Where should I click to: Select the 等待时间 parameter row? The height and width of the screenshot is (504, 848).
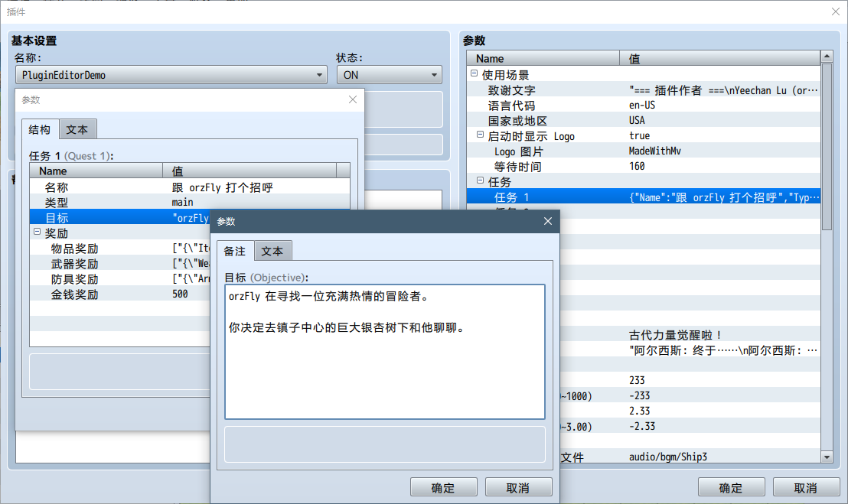click(x=644, y=167)
